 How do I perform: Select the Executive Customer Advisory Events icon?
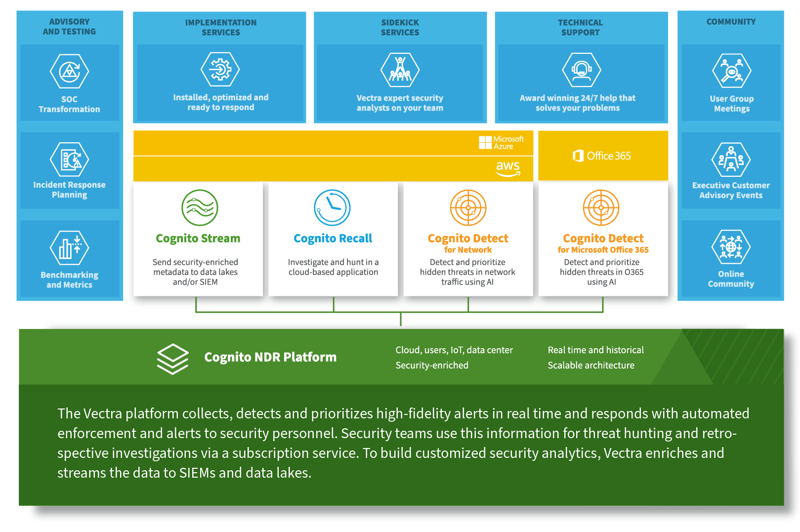click(x=732, y=160)
